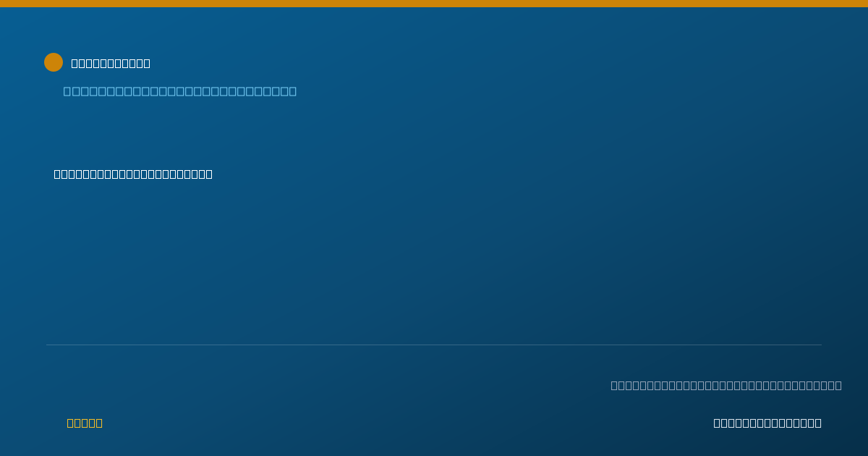Click the orange circle icon beside the title
The width and height of the screenshot is (868, 456).
pos(54,62)
